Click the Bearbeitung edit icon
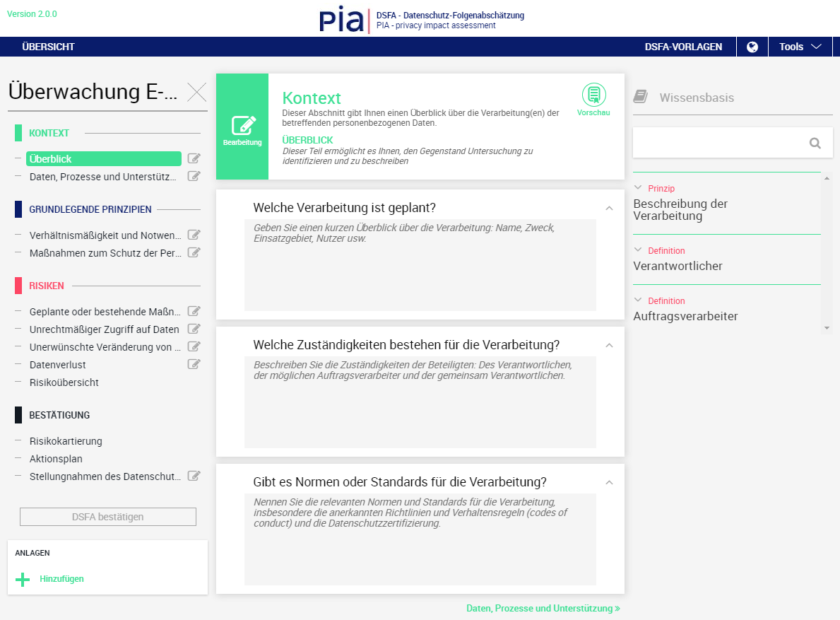The width and height of the screenshot is (840, 620). coord(242,125)
